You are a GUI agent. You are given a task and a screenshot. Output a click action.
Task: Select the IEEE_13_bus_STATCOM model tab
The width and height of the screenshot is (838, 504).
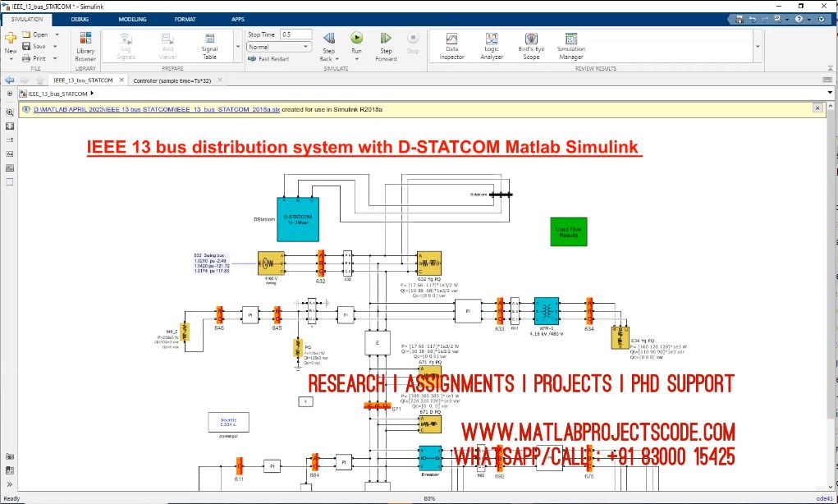[x=84, y=80]
